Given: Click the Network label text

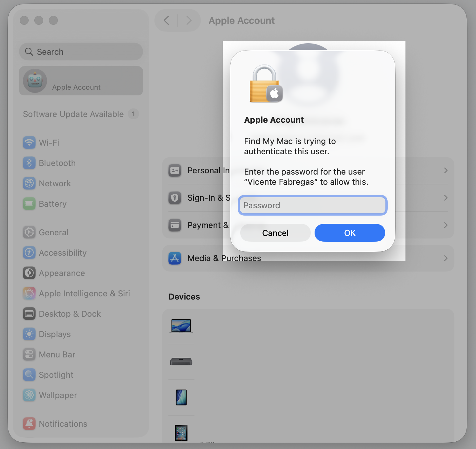Looking at the screenshot, I should click(55, 183).
